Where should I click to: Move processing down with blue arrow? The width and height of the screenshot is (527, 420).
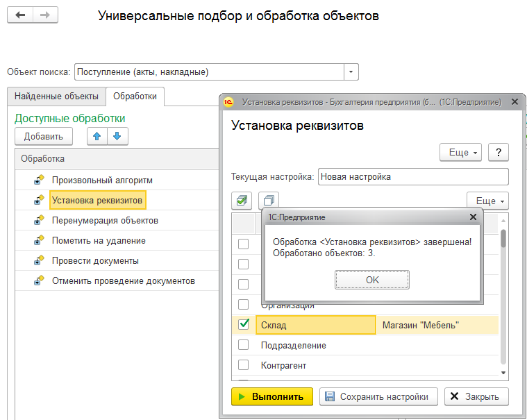[x=117, y=137]
